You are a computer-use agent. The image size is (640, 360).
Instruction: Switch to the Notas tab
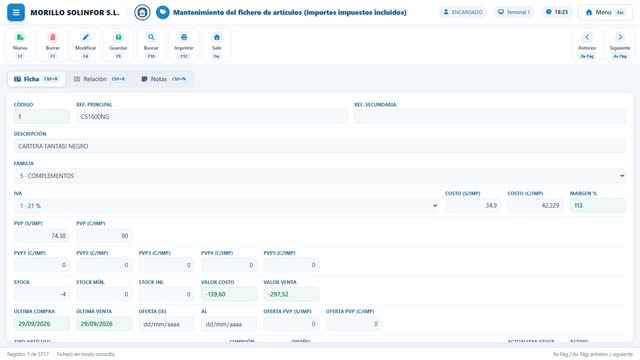[x=163, y=79]
